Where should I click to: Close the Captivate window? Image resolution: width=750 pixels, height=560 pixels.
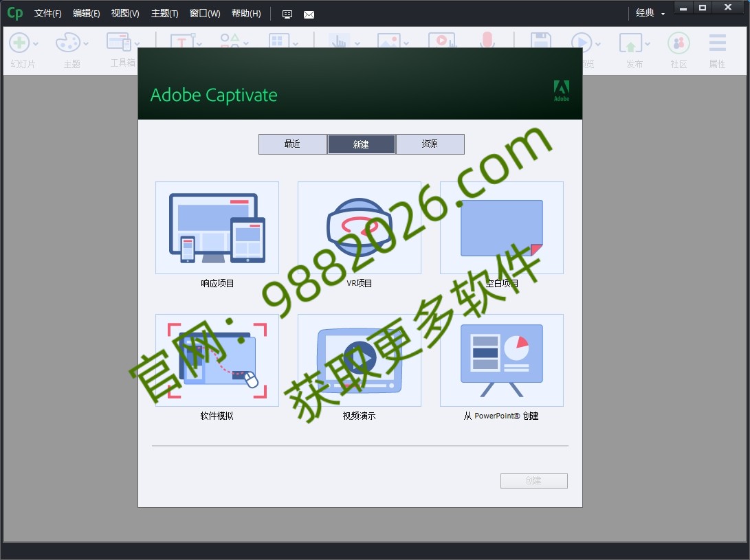(728, 8)
